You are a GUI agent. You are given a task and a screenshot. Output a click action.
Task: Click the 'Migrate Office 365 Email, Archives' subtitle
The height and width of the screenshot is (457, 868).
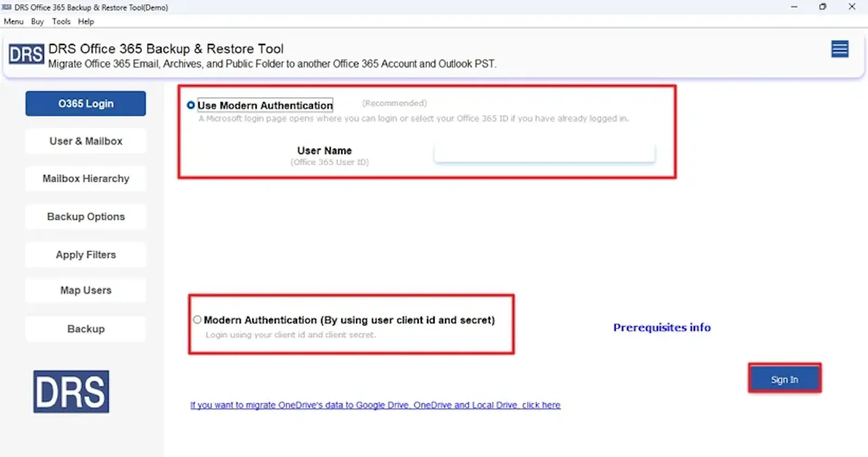tap(272, 63)
